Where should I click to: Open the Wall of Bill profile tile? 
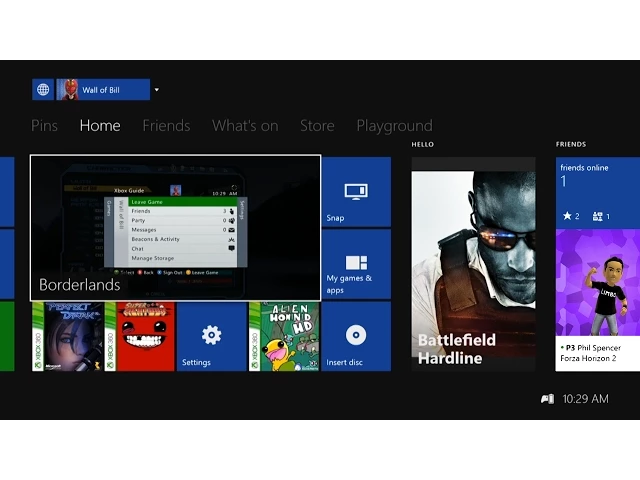pyautogui.click(x=103, y=89)
